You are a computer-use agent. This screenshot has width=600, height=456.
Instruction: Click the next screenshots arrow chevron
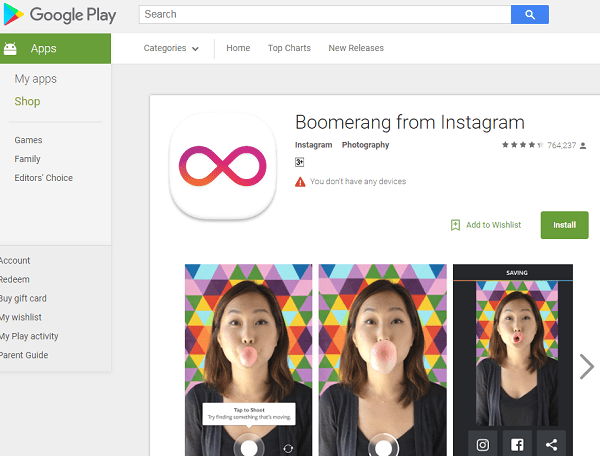click(586, 366)
